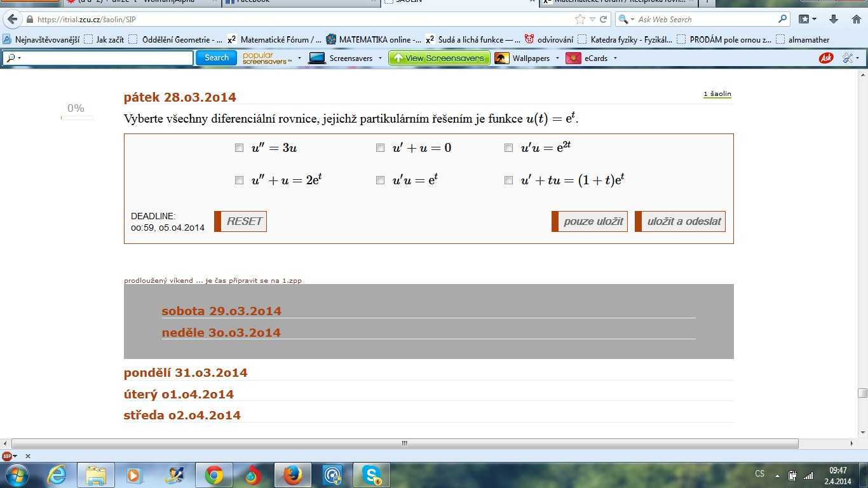This screenshot has height=488, width=868.
Task: Check the box for u'u = e^t
Action: tap(380, 180)
